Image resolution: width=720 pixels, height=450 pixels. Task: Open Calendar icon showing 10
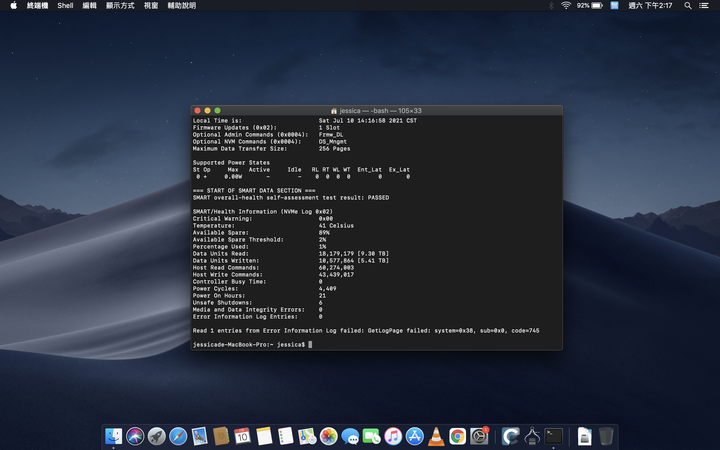pyautogui.click(x=242, y=436)
